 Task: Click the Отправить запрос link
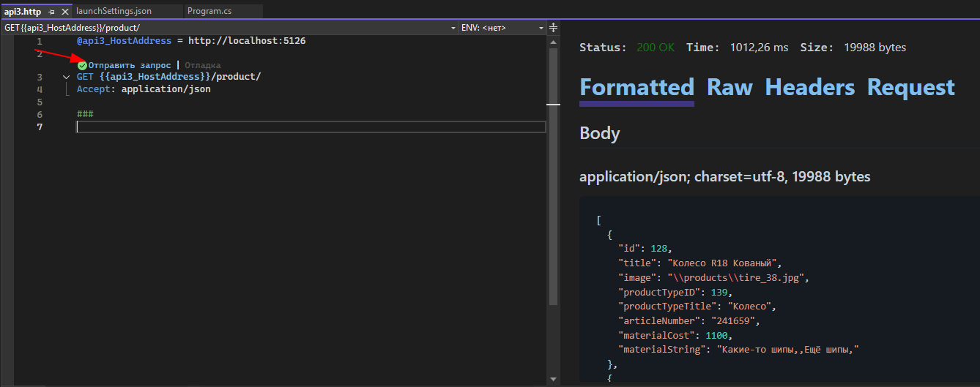click(x=130, y=65)
